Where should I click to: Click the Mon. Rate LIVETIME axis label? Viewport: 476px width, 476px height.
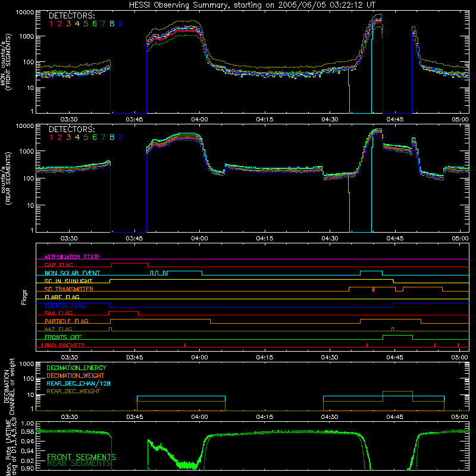click(11, 446)
